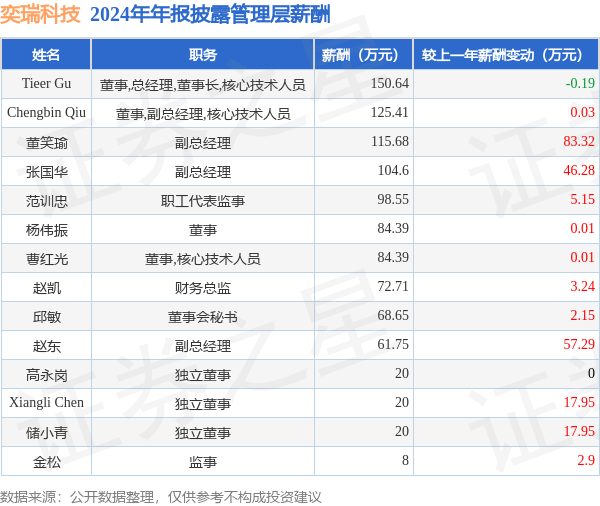Click the name cell 董笑瑜
This screenshot has height=506, width=600.
pos(46,142)
